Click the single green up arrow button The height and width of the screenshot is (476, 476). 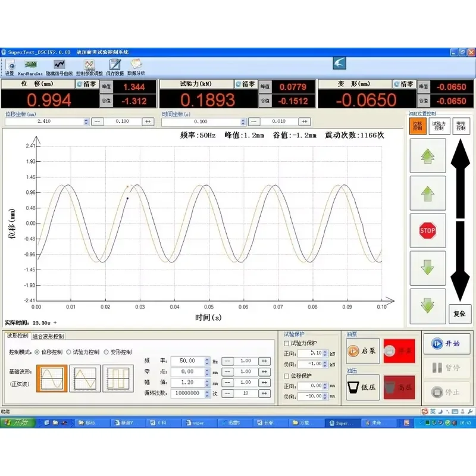tap(428, 193)
